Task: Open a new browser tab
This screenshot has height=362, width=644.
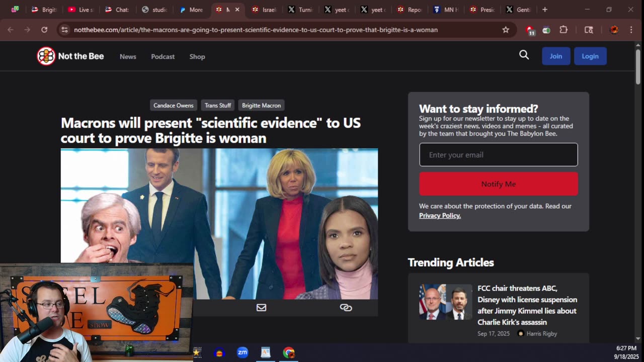Action: click(545, 10)
